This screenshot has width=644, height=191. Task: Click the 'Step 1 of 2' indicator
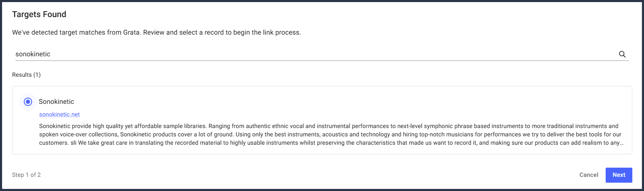[26, 175]
